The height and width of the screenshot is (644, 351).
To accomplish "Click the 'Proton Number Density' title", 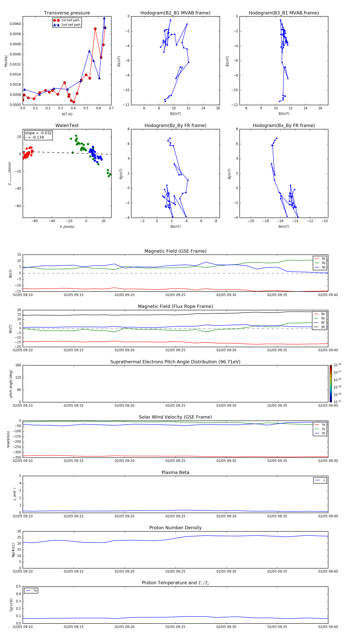I will [175, 528].
